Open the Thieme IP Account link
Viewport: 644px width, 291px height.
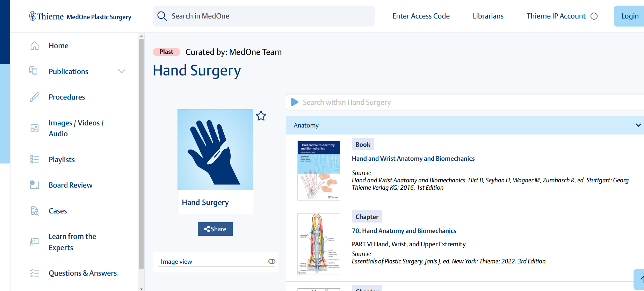coord(556,16)
